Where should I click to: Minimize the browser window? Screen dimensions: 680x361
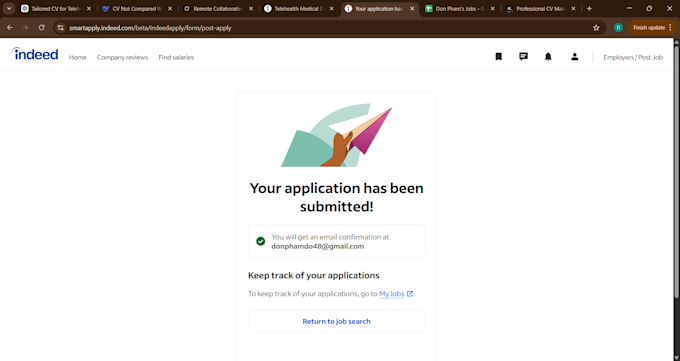629,9
